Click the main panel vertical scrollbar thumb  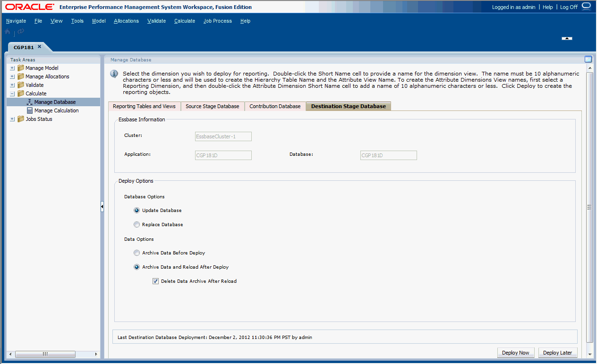[589, 207]
